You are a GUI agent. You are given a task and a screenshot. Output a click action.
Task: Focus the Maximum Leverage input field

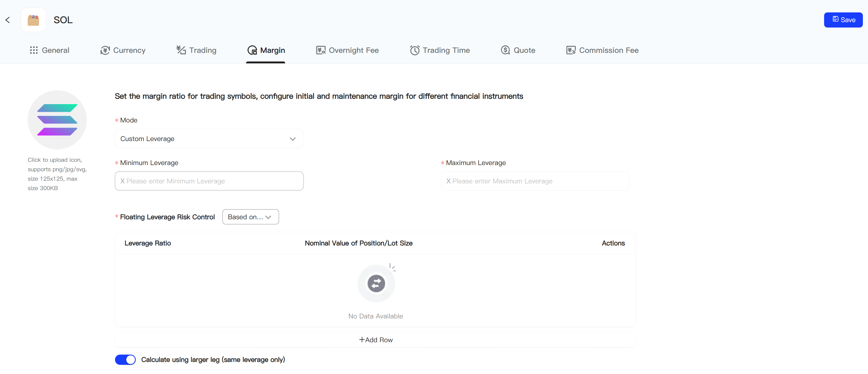(535, 181)
